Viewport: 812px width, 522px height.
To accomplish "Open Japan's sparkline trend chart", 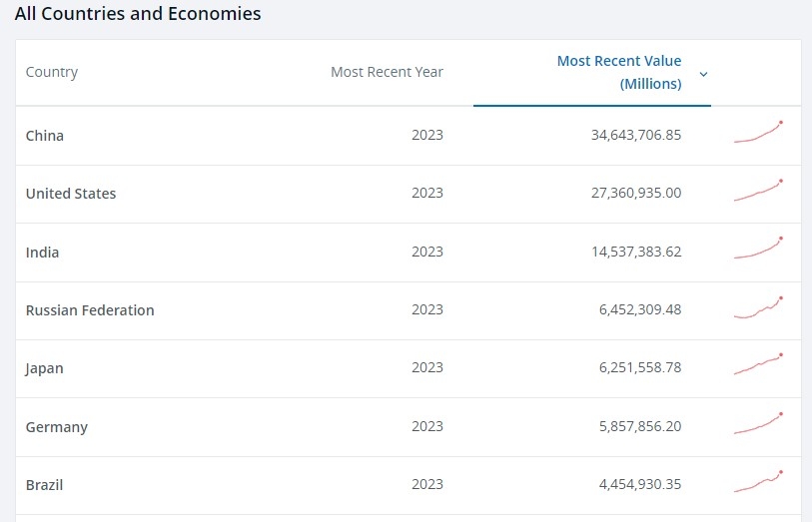I will (x=758, y=366).
